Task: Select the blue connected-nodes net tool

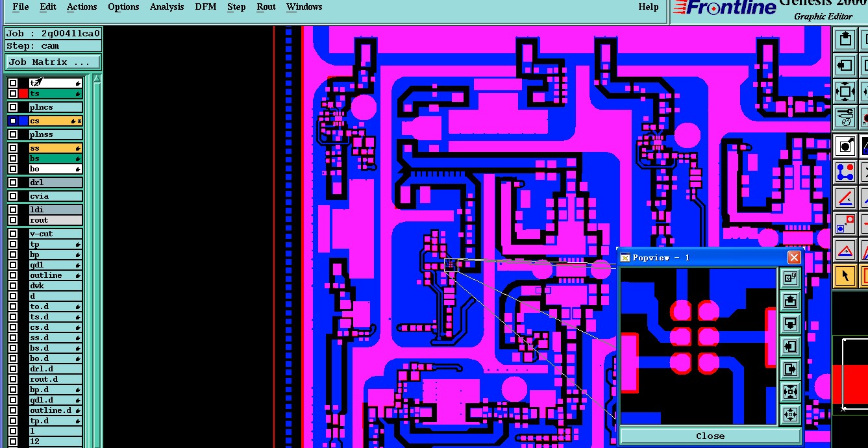Action: pyautogui.click(x=845, y=172)
